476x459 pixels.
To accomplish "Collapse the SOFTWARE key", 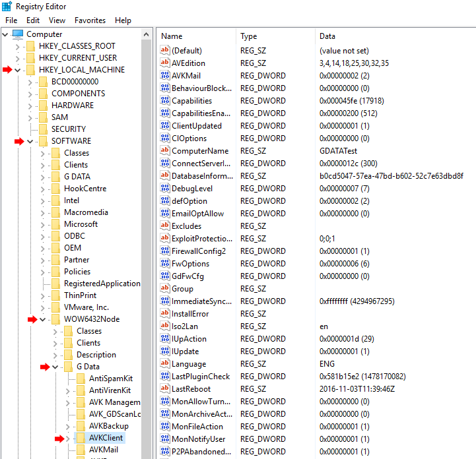I will [x=30, y=142].
